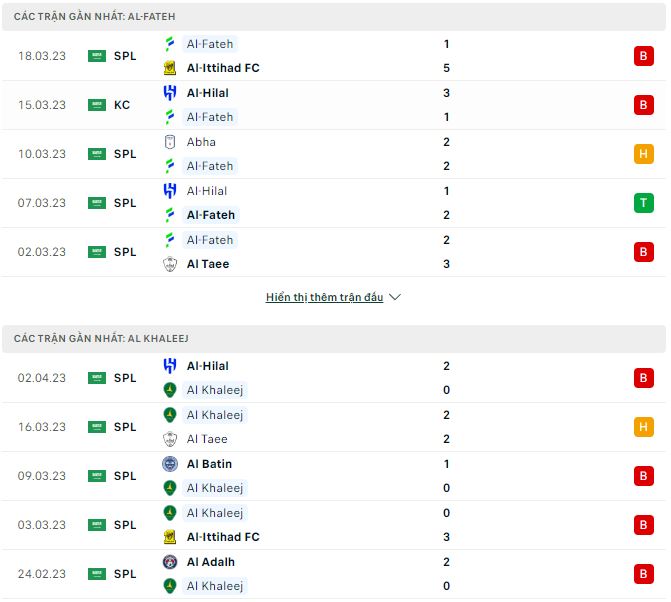Click Saudi flag icon beside KC league

click(97, 105)
